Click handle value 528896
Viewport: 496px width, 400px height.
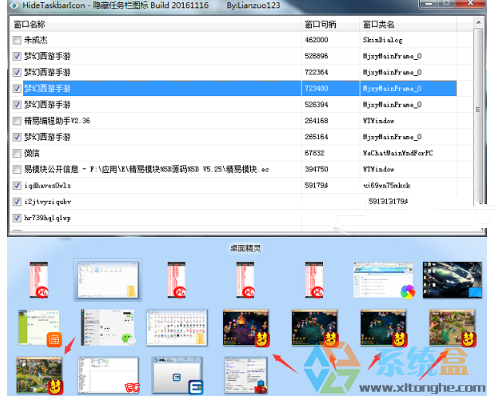316,56
